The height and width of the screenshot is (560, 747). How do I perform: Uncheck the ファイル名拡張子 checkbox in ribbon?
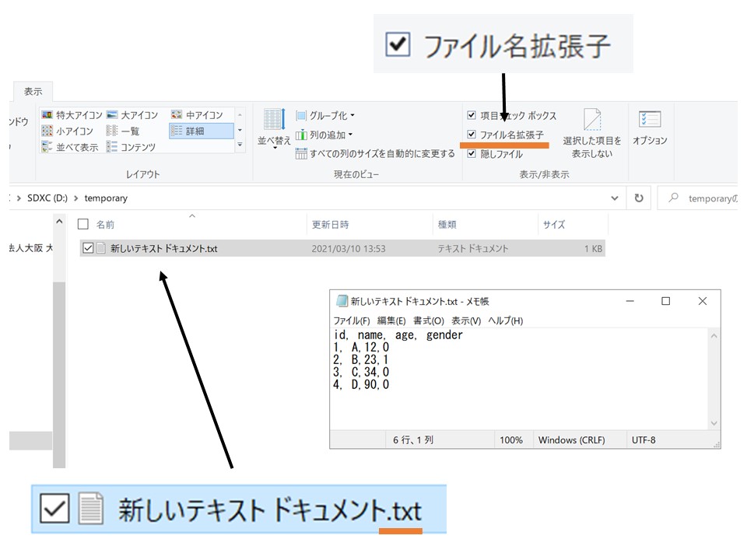(472, 135)
